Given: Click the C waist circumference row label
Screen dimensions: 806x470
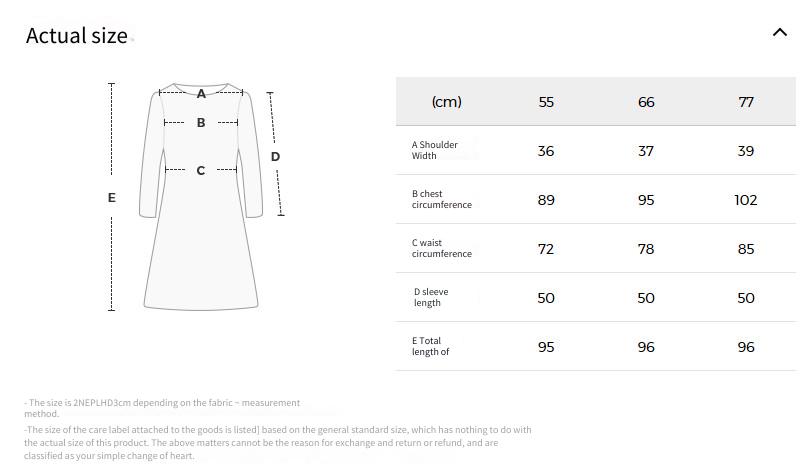Looking at the screenshot, I should [442, 248].
